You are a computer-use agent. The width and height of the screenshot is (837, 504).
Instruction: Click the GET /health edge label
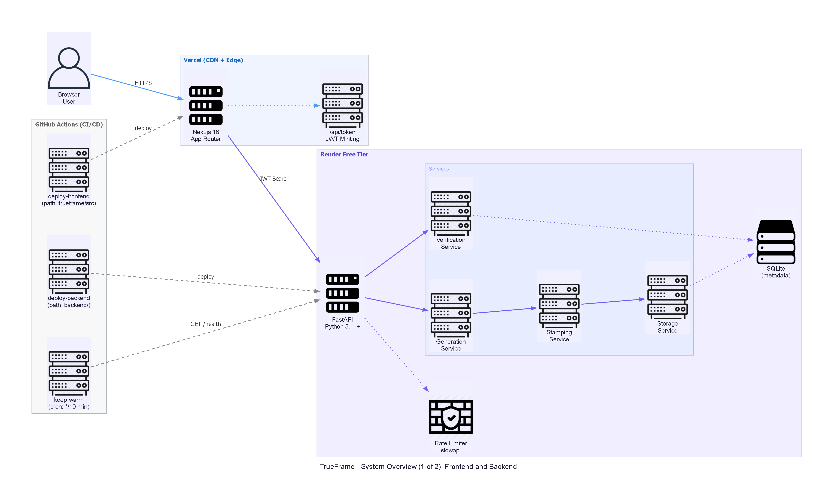click(x=206, y=324)
